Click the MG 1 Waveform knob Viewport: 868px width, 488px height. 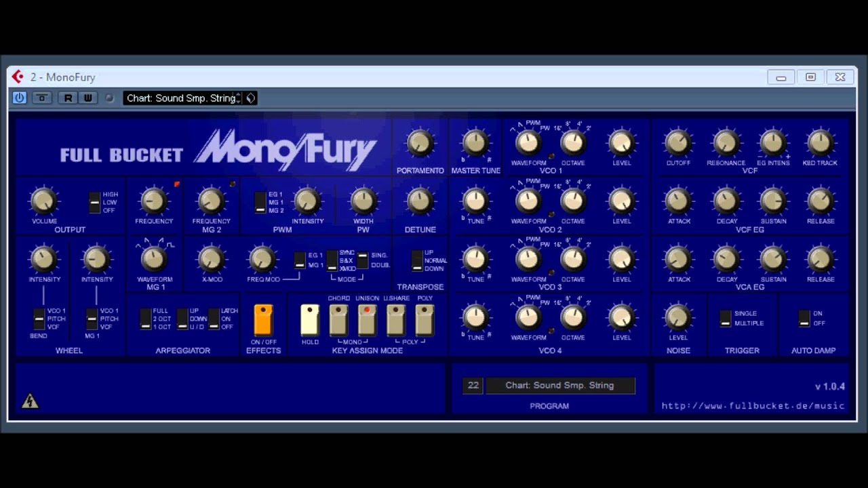153,259
